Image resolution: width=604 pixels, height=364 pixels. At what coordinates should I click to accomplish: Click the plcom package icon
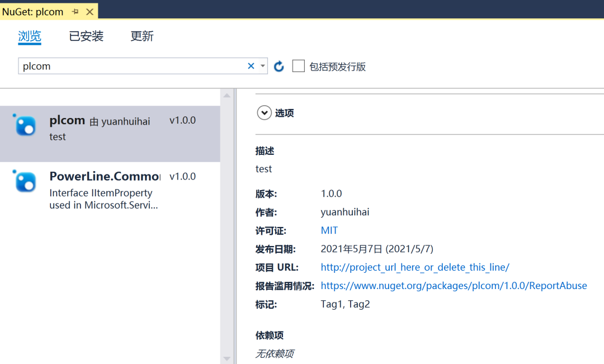(25, 126)
